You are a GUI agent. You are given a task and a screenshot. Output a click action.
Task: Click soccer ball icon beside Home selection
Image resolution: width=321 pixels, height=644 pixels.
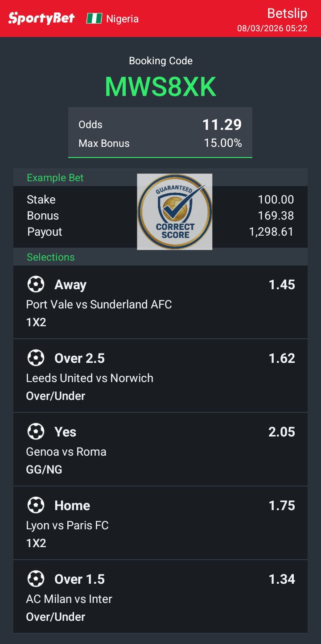coord(36,505)
